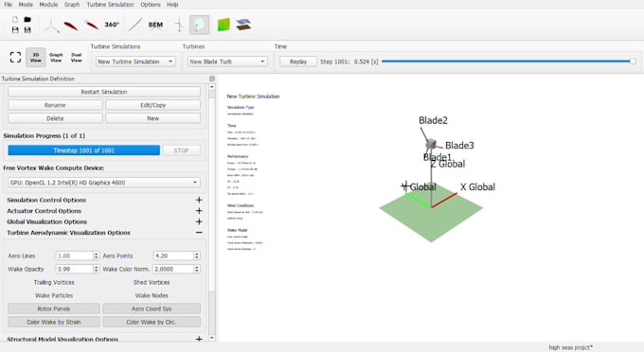Click the Replay button

point(298,62)
